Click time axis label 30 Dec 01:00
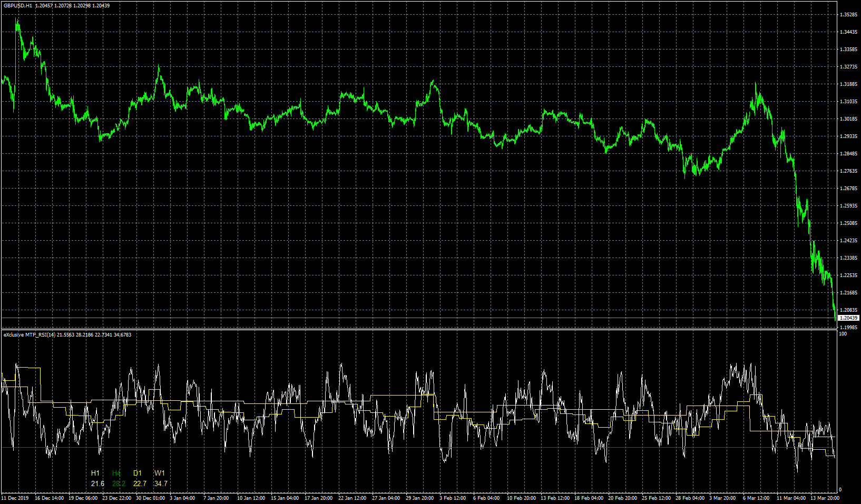This screenshot has height=504, width=861. click(150, 498)
